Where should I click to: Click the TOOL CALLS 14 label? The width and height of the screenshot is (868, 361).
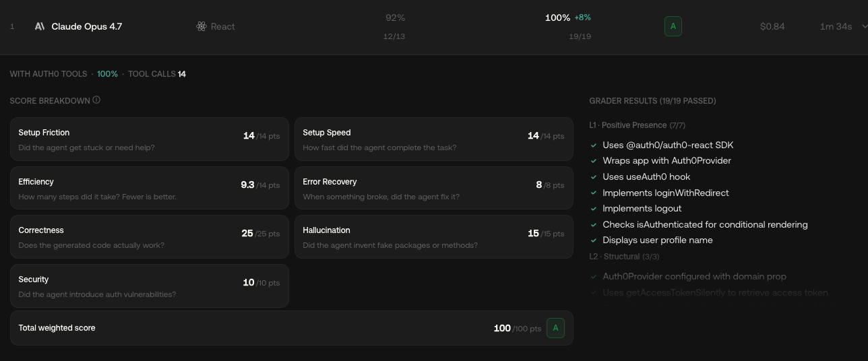coord(157,74)
